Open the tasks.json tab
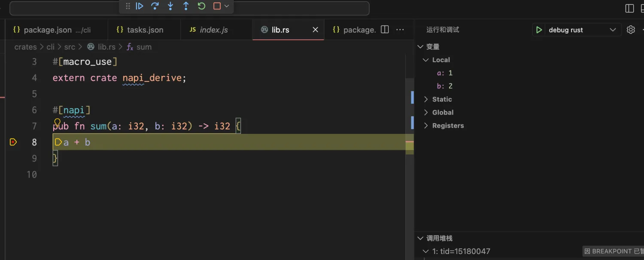 (145, 30)
